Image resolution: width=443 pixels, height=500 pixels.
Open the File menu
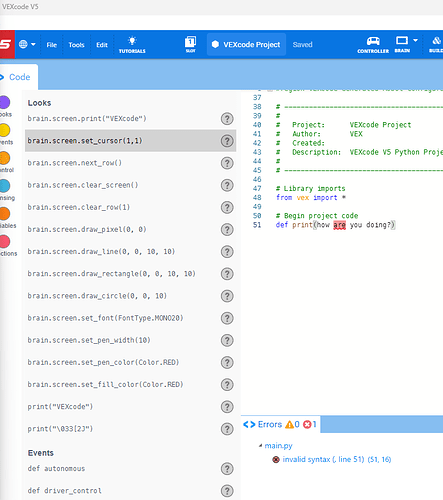52,45
